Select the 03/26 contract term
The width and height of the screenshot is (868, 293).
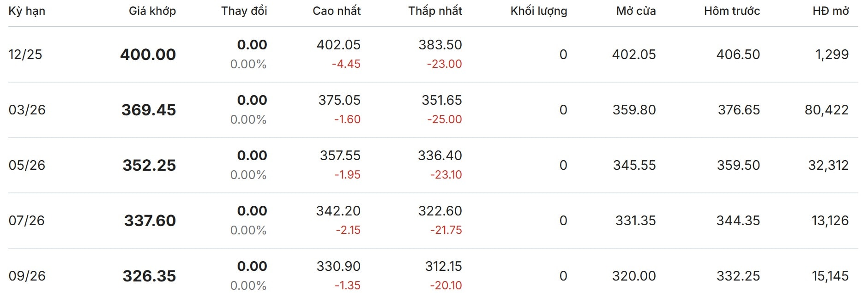tap(27, 110)
